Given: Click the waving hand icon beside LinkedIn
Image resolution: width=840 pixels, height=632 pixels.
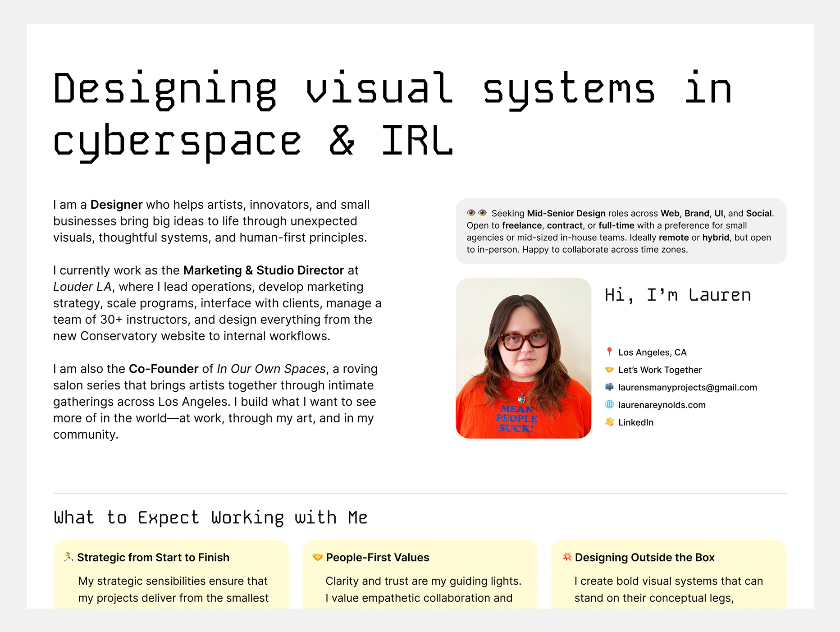Looking at the screenshot, I should tap(609, 422).
